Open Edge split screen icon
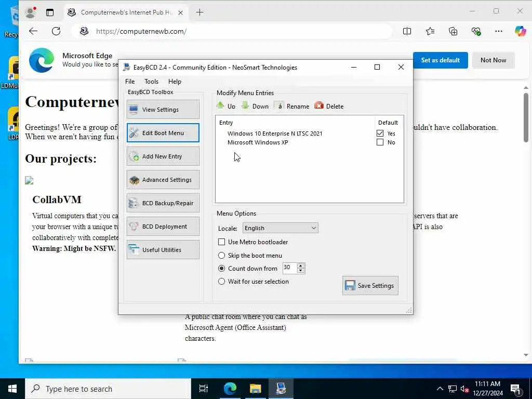Screen dimensions: 532x399 coord(407,31)
